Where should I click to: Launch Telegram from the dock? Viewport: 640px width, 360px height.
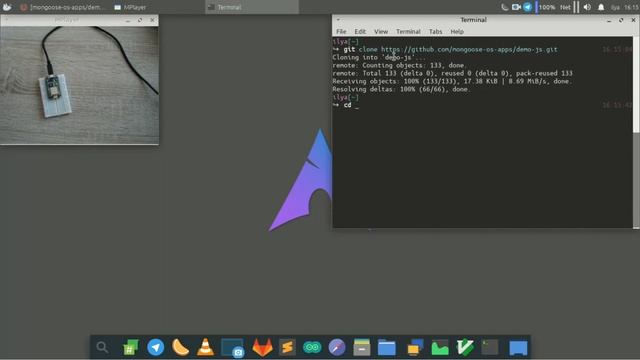(x=156, y=347)
